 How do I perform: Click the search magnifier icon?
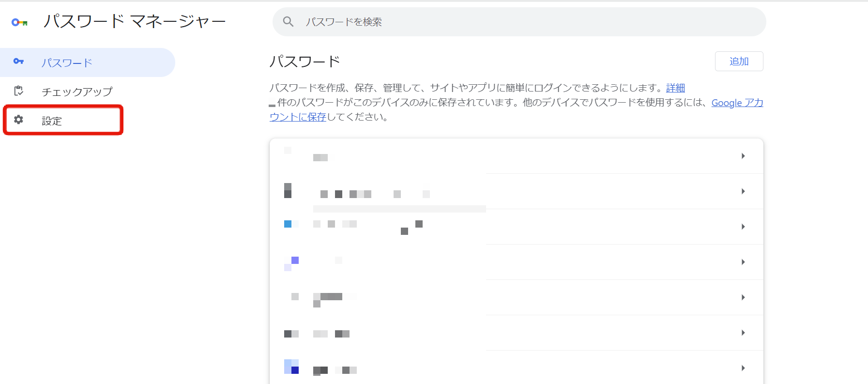click(x=288, y=22)
